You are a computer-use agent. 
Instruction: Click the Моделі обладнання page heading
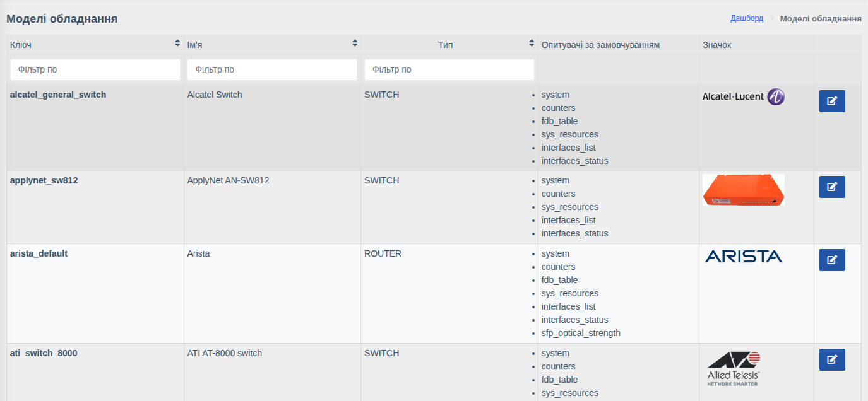[x=62, y=19]
